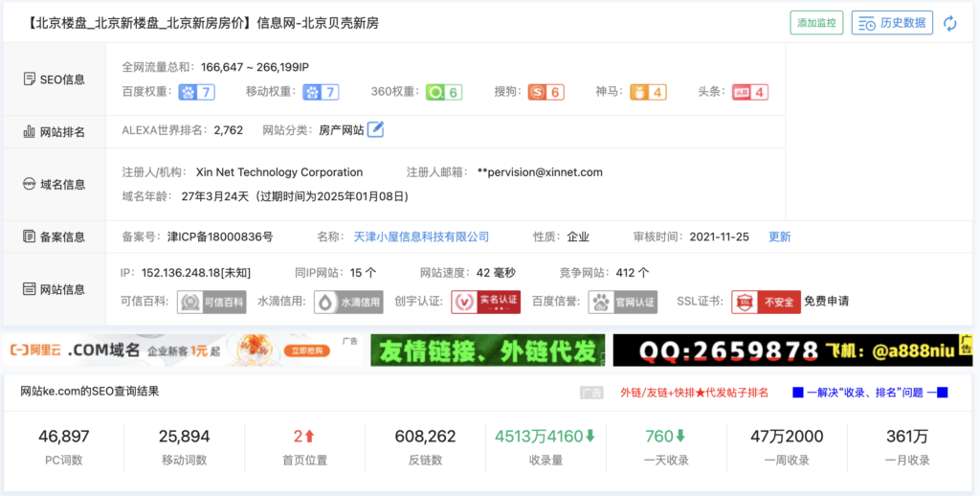980x496 pixels.
Task: Click the 水滴信用 badge
Action: [348, 302]
